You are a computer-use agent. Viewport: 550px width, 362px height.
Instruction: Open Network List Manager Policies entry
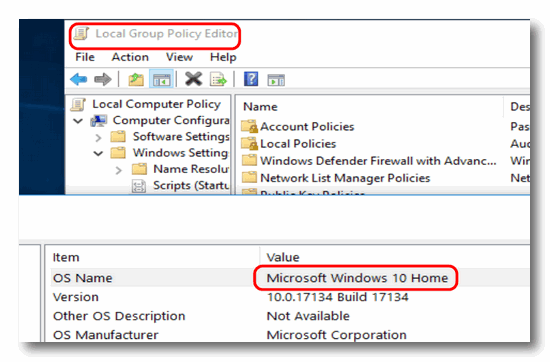(345, 178)
